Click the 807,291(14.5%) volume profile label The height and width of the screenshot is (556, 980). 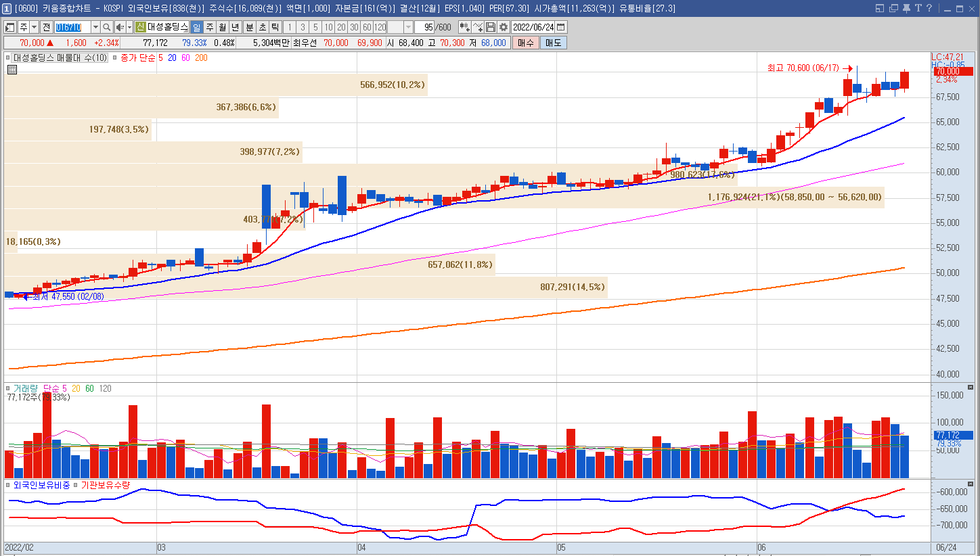coord(572,287)
